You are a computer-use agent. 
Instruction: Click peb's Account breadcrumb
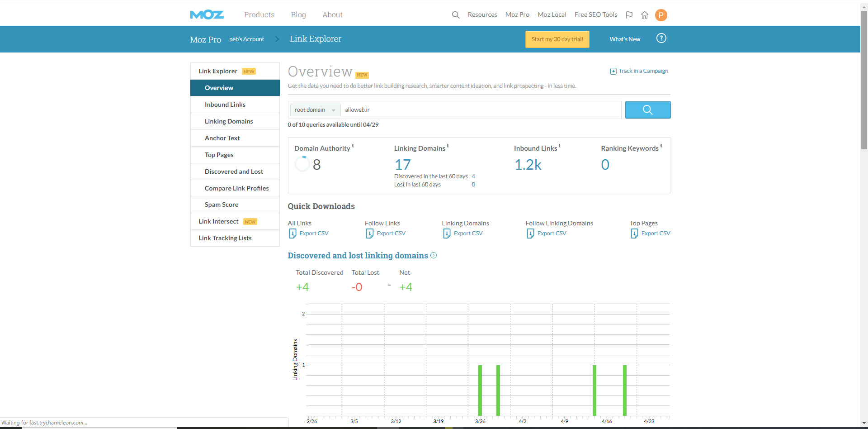[x=246, y=39]
